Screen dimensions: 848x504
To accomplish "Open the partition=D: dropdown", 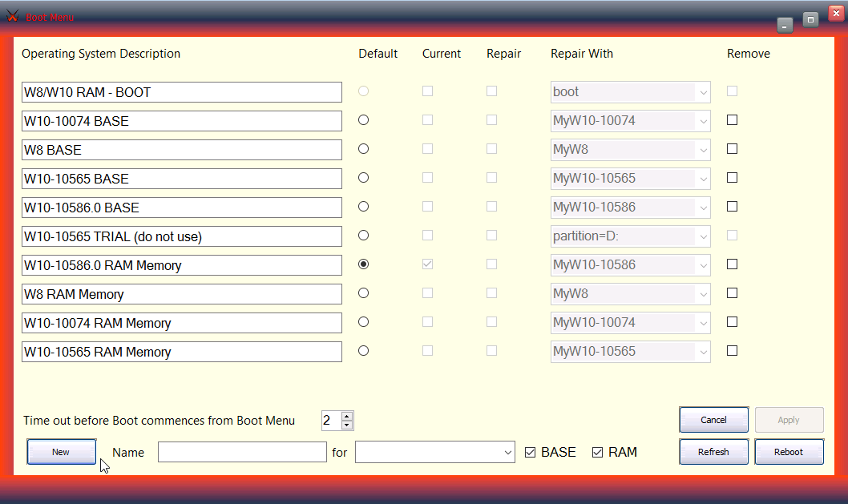I will coord(631,236).
